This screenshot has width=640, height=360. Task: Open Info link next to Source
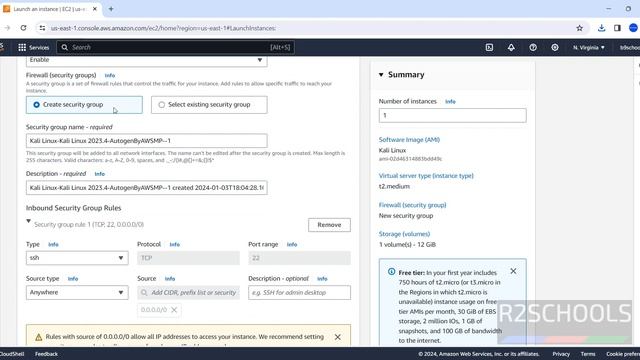pyautogui.click(x=170, y=279)
